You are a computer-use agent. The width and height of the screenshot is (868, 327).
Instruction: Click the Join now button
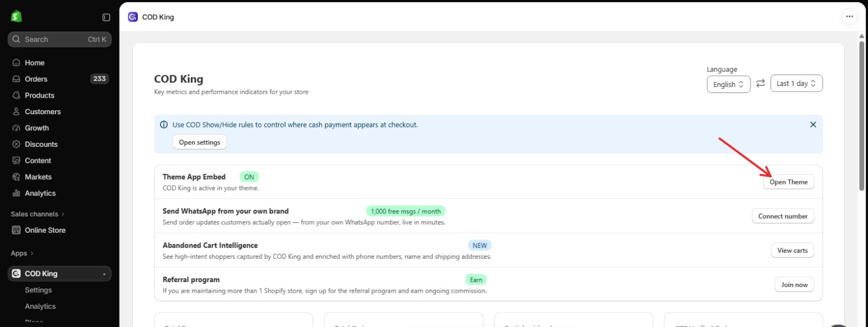point(794,285)
